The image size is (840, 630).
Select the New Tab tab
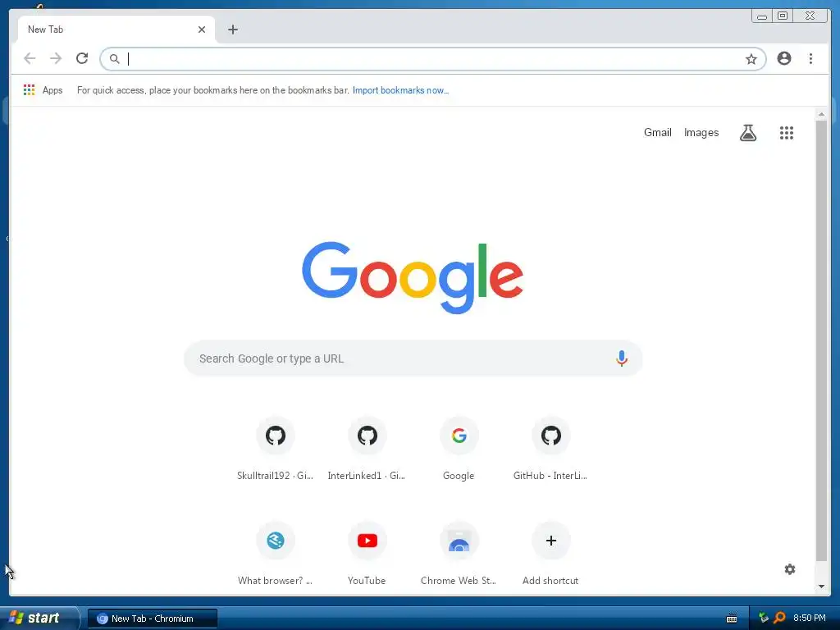pyautogui.click(x=116, y=30)
